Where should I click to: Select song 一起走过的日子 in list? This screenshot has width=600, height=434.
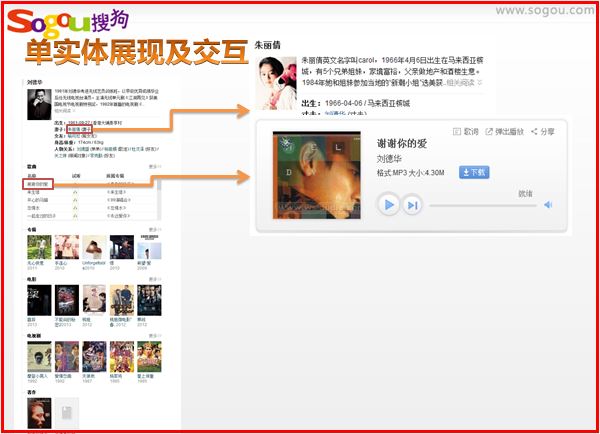(41, 216)
